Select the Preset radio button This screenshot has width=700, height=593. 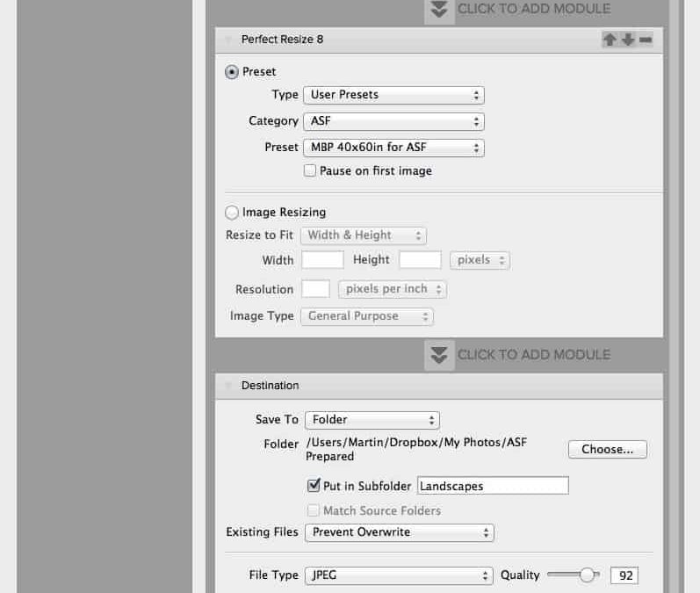[232, 72]
